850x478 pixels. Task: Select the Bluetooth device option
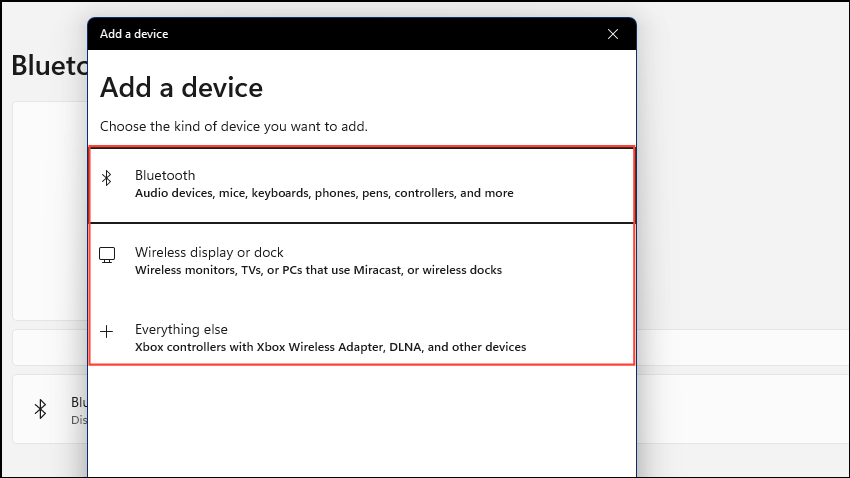click(x=362, y=184)
